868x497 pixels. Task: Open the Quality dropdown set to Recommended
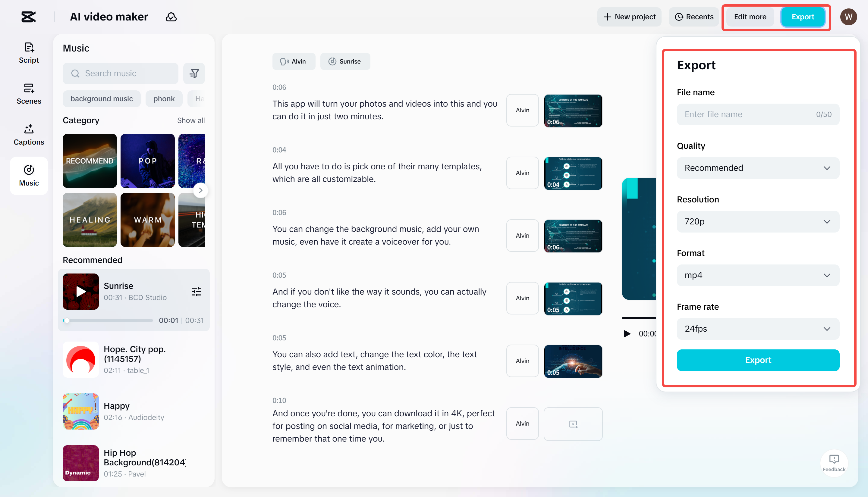tap(758, 167)
